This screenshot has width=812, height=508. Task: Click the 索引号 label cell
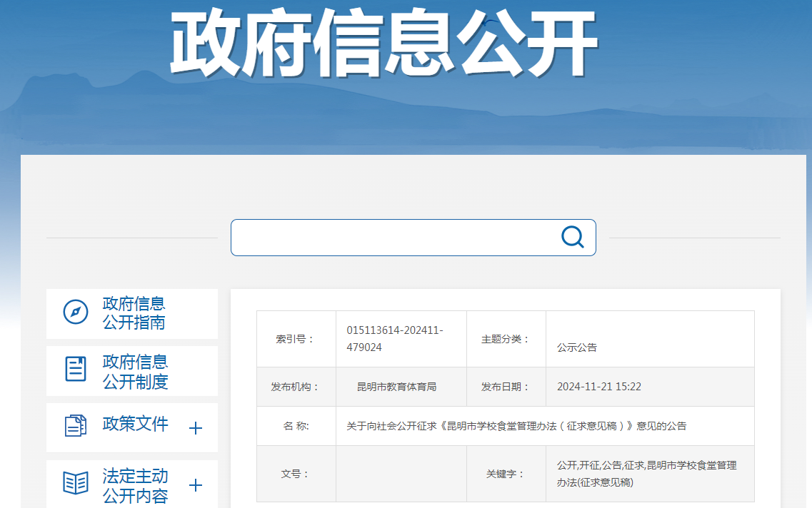tap(296, 340)
